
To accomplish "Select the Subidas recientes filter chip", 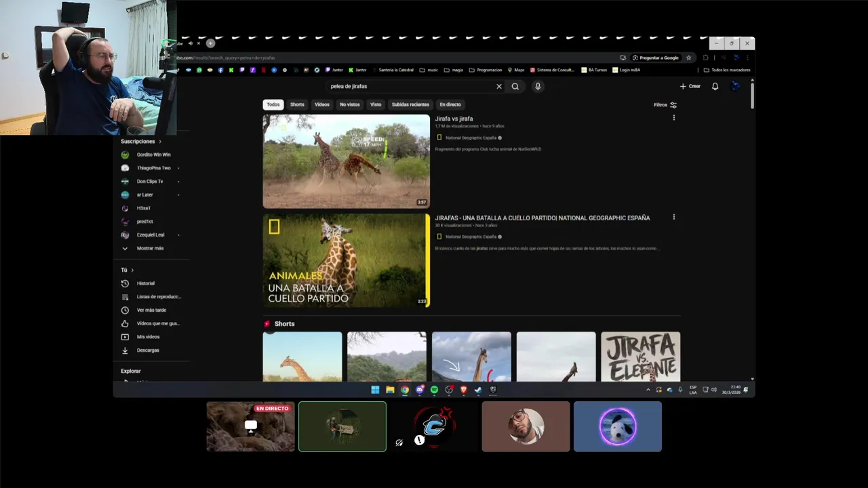I will pos(410,104).
